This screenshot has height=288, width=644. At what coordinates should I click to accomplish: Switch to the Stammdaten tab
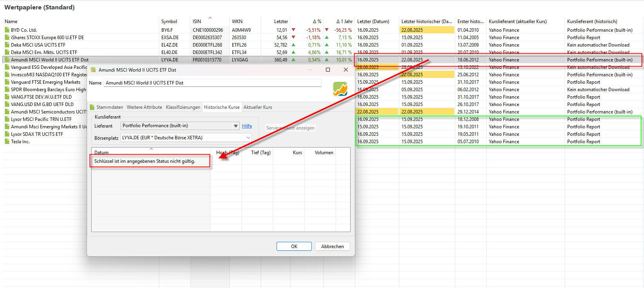106,107
